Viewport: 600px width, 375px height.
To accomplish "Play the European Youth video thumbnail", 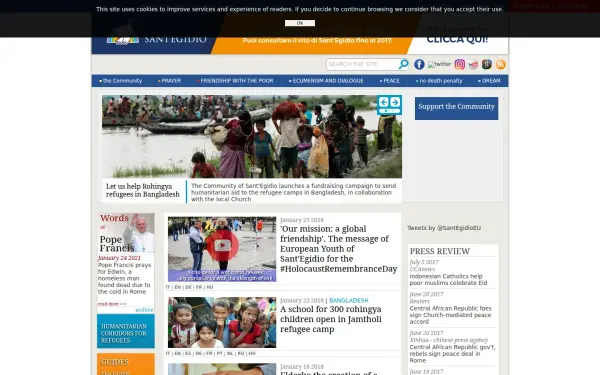I will (x=222, y=249).
